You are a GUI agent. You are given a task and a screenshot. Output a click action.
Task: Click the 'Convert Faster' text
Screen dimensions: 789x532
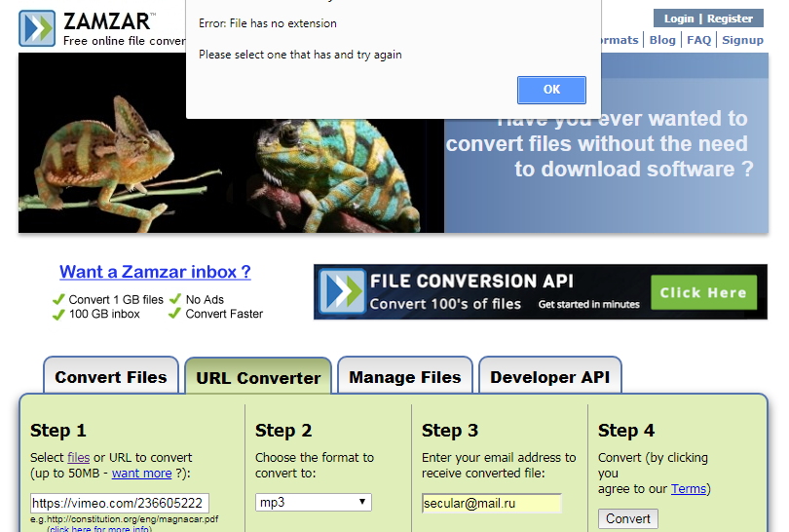click(x=224, y=314)
